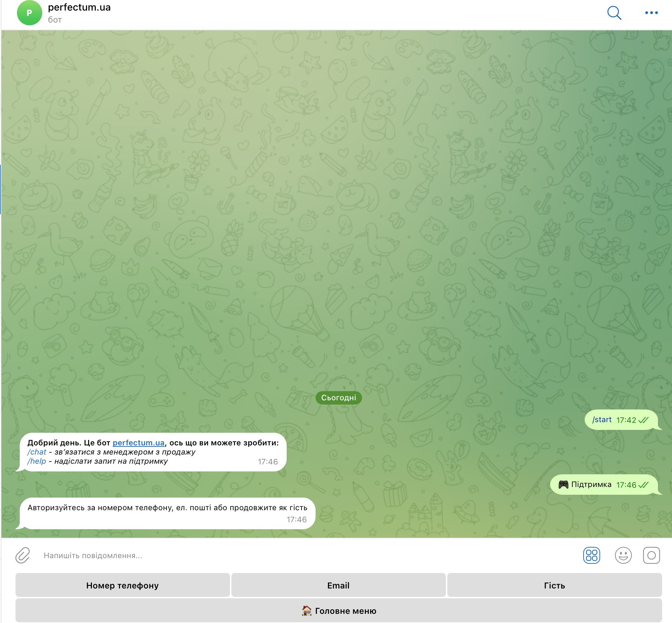Click the double-check mark on the /start message
The height and width of the screenshot is (623, 672).
[x=643, y=420]
